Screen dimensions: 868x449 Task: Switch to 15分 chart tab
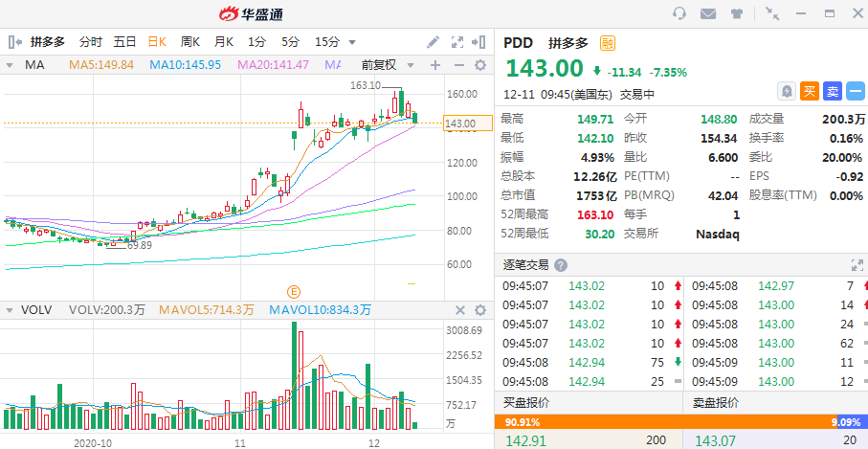point(326,42)
